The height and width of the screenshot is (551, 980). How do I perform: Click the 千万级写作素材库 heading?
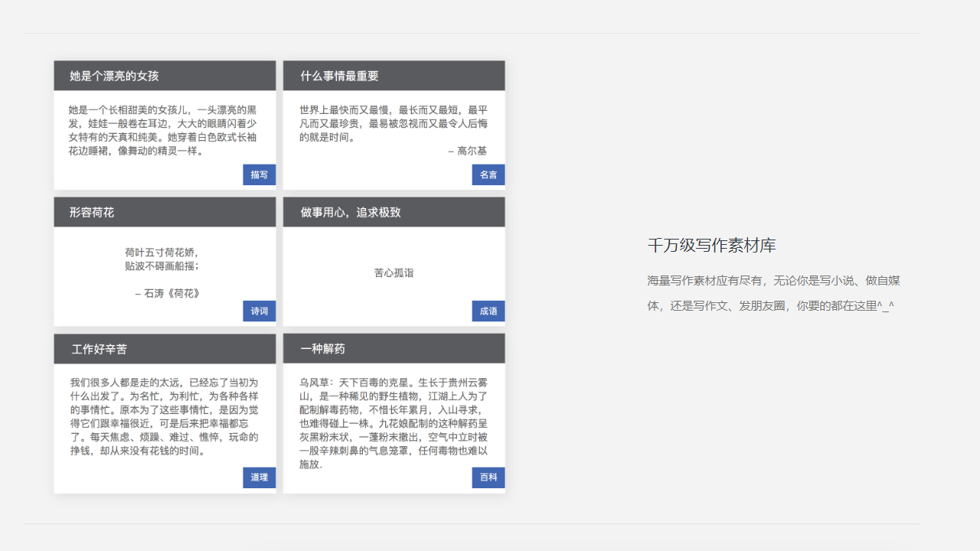(x=711, y=246)
